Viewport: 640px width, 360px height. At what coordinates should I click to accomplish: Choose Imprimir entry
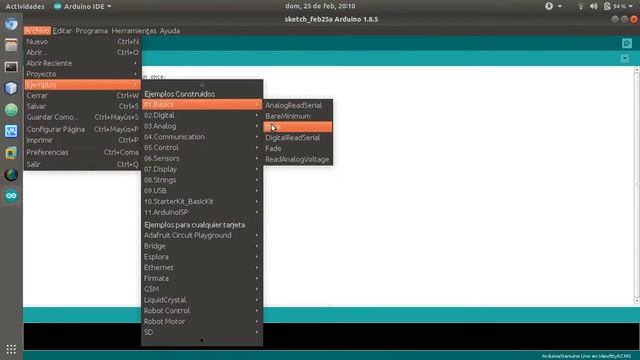click(82, 140)
